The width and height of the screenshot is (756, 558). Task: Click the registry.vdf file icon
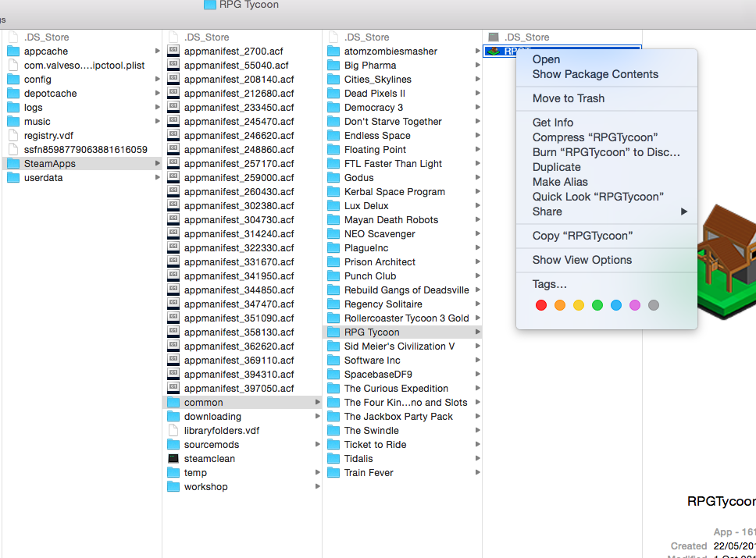coord(13,136)
